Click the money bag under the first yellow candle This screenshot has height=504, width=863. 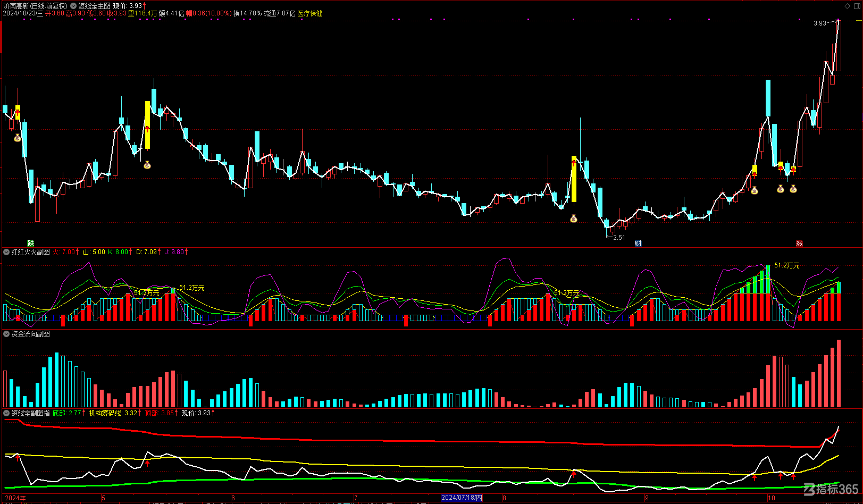pyautogui.click(x=18, y=138)
